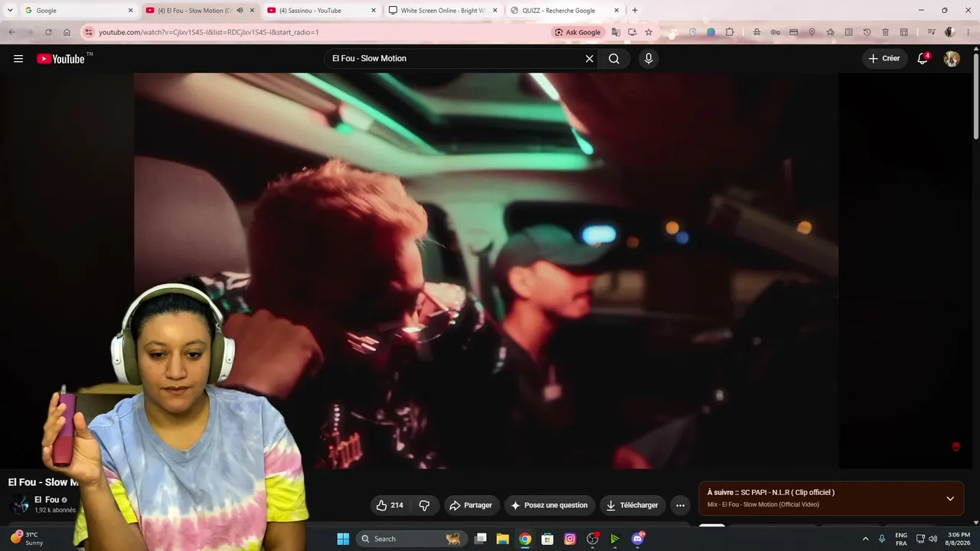Click the taskbar Search box

411,539
